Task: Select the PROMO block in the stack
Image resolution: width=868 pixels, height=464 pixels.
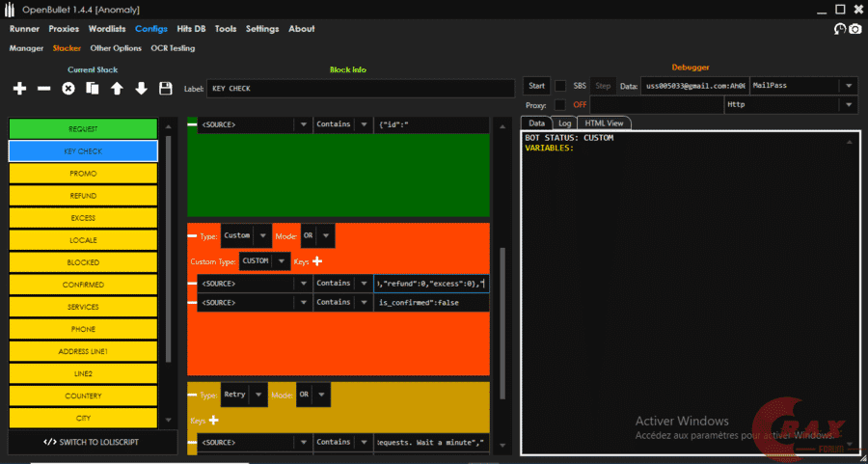Action: coord(83,174)
